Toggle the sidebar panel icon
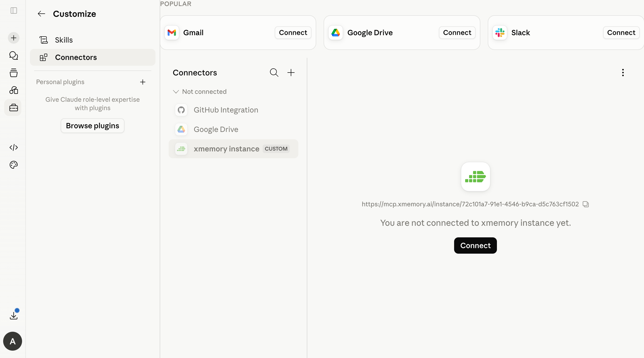This screenshot has width=644, height=358. click(x=14, y=11)
